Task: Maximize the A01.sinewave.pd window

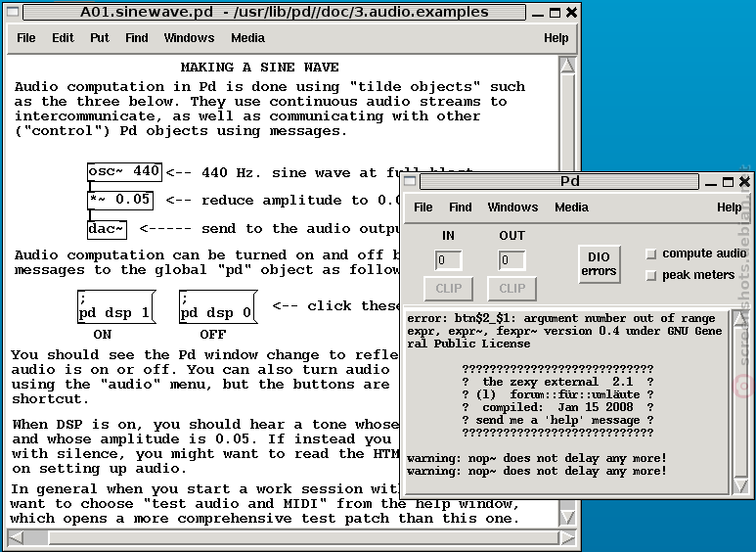Action: (555, 13)
